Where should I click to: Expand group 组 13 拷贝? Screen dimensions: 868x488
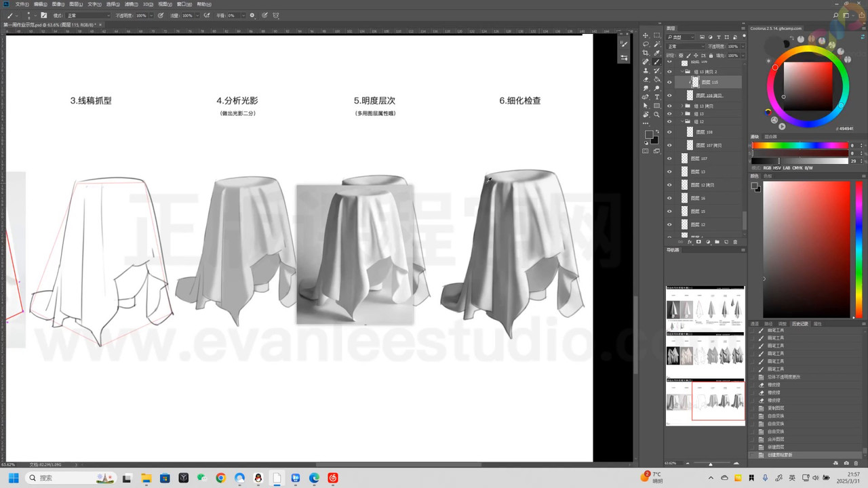(x=682, y=106)
